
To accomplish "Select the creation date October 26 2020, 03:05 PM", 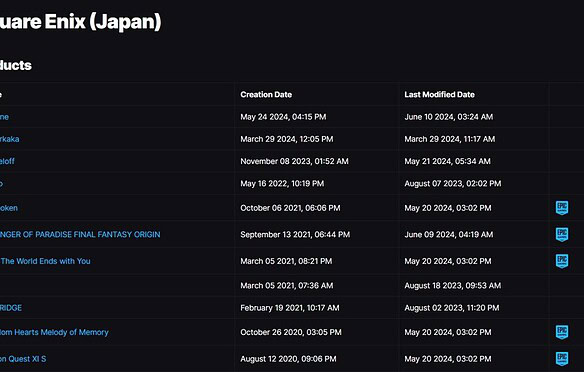I will (291, 332).
